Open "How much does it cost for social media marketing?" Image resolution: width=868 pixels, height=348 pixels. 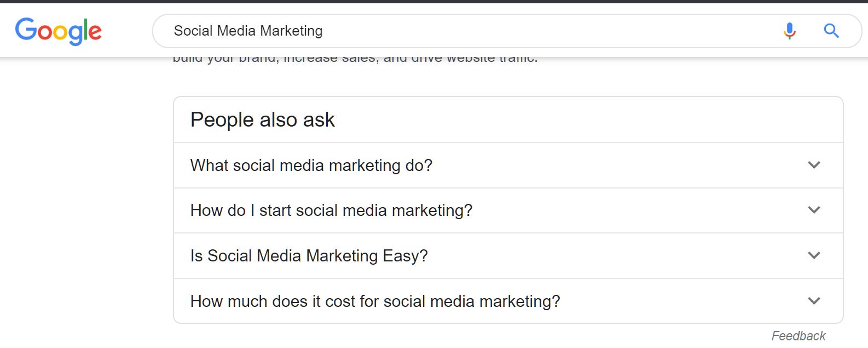(x=375, y=301)
